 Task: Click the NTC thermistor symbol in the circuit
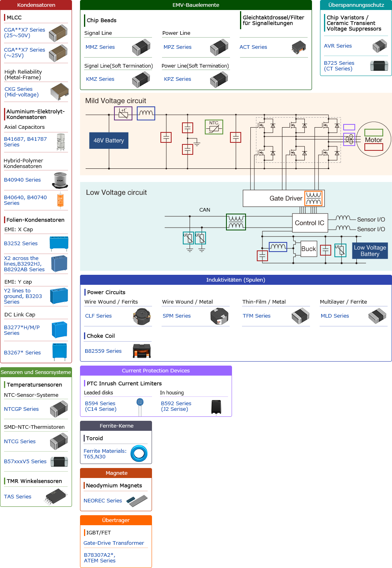[x=214, y=127]
